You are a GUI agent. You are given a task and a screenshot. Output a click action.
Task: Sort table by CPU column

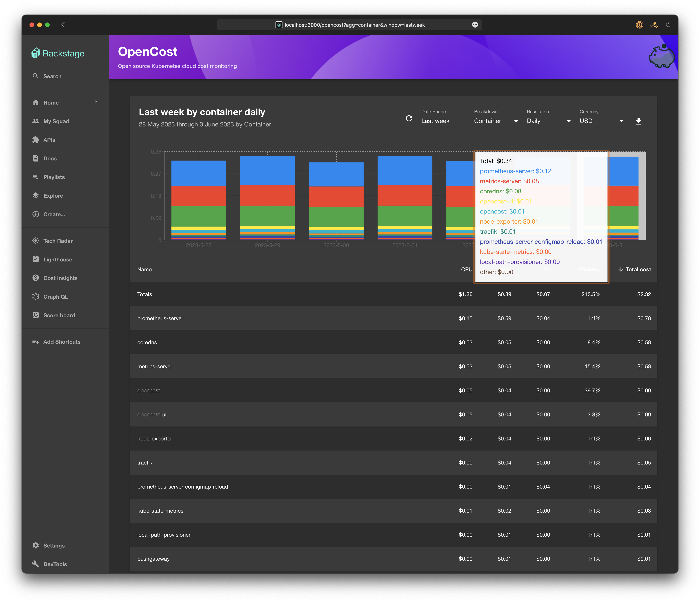(x=467, y=269)
